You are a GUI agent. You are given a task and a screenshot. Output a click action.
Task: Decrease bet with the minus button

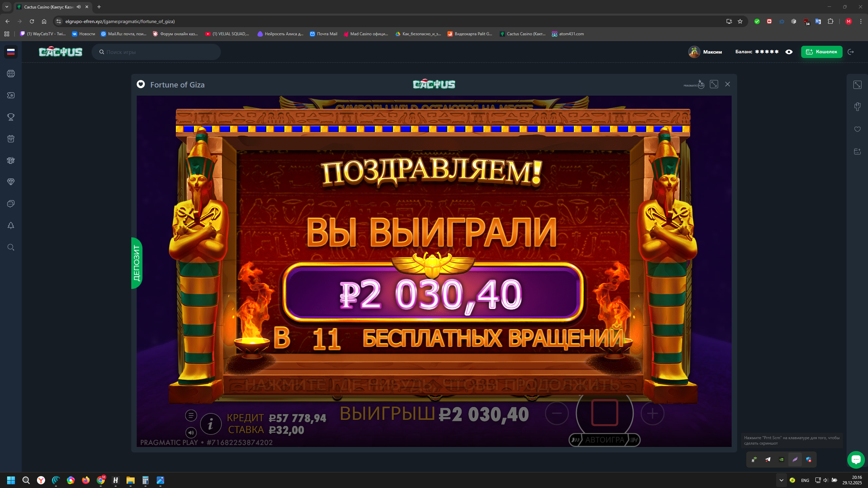coord(557,413)
